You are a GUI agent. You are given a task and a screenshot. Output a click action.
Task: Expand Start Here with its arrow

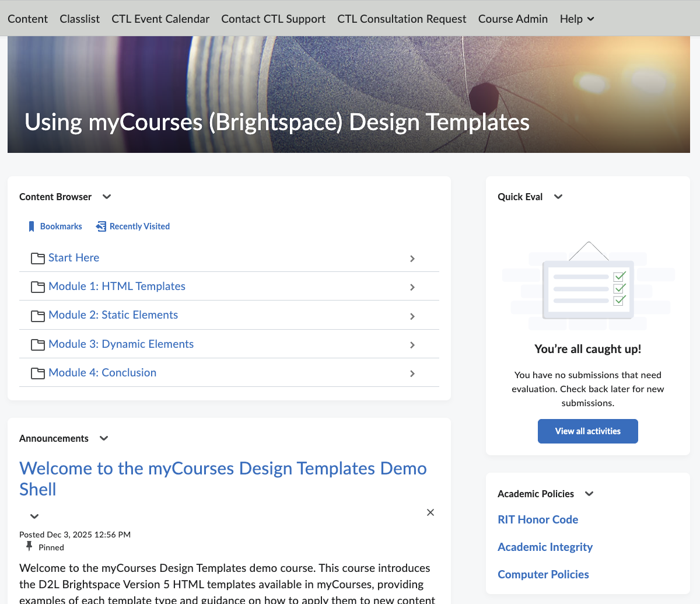click(412, 259)
